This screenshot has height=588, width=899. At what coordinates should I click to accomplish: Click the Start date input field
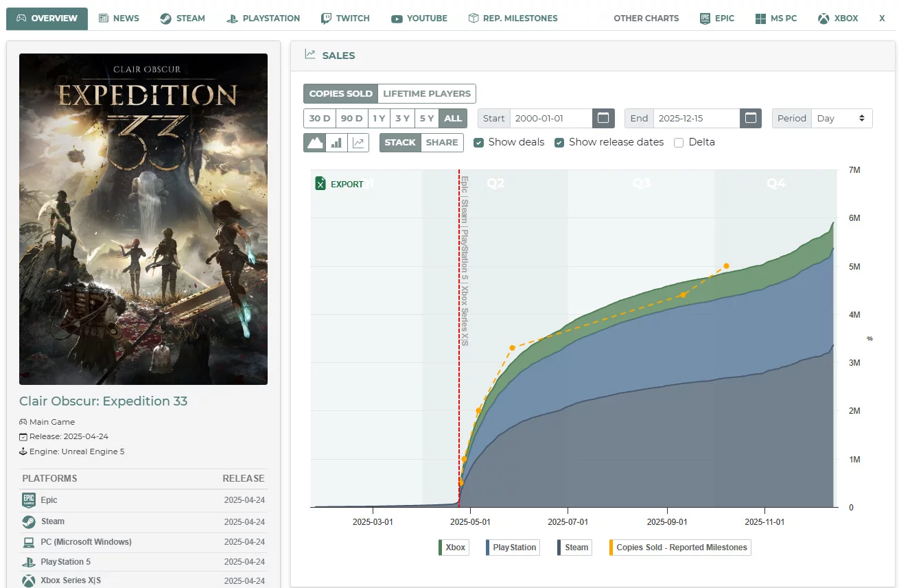tap(550, 118)
